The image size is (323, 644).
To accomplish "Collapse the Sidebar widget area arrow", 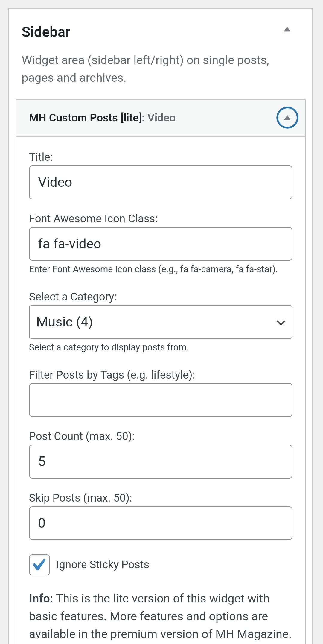I will 287,29.
